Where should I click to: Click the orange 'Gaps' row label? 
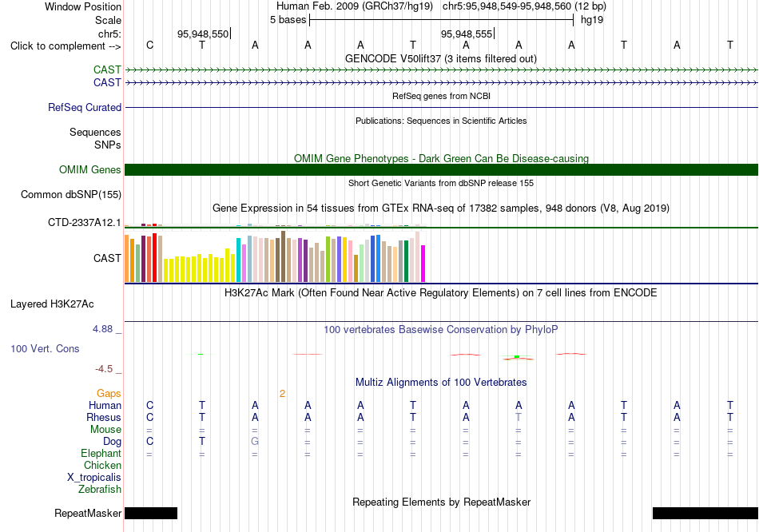109,394
